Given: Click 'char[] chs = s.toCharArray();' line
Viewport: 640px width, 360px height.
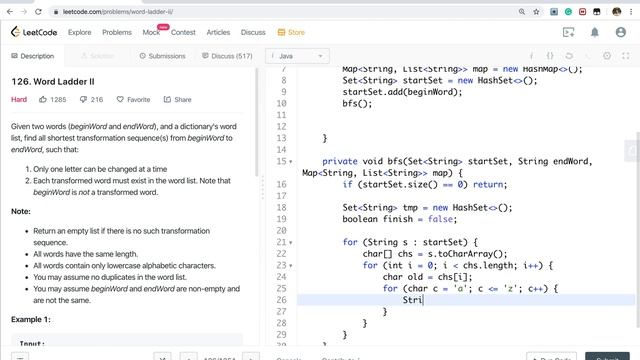Looking at the screenshot, I should coord(435,254).
